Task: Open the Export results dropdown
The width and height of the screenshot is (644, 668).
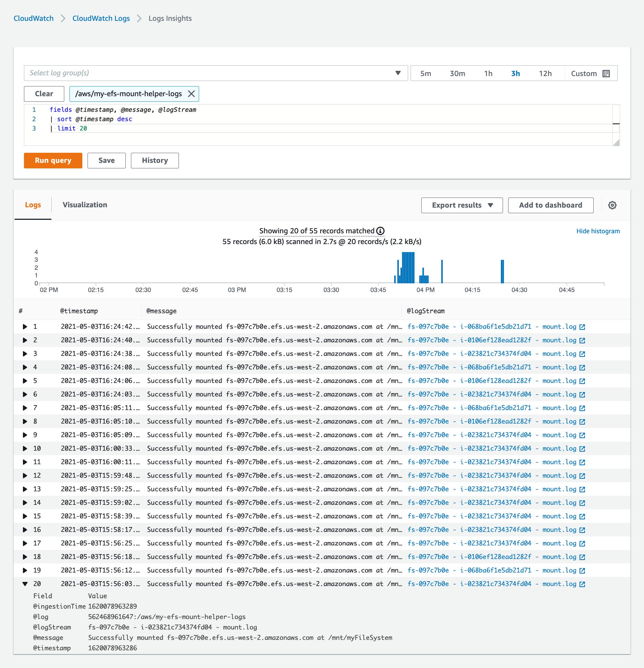Action: click(x=462, y=205)
